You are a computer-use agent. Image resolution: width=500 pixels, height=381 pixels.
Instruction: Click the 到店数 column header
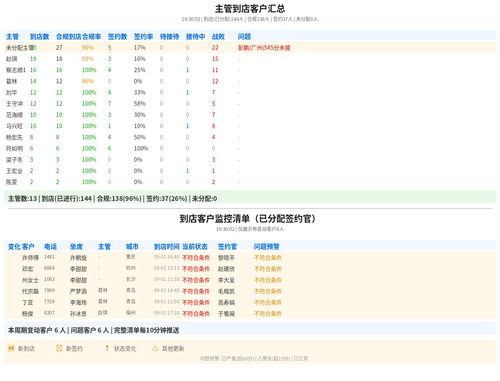[x=39, y=37]
